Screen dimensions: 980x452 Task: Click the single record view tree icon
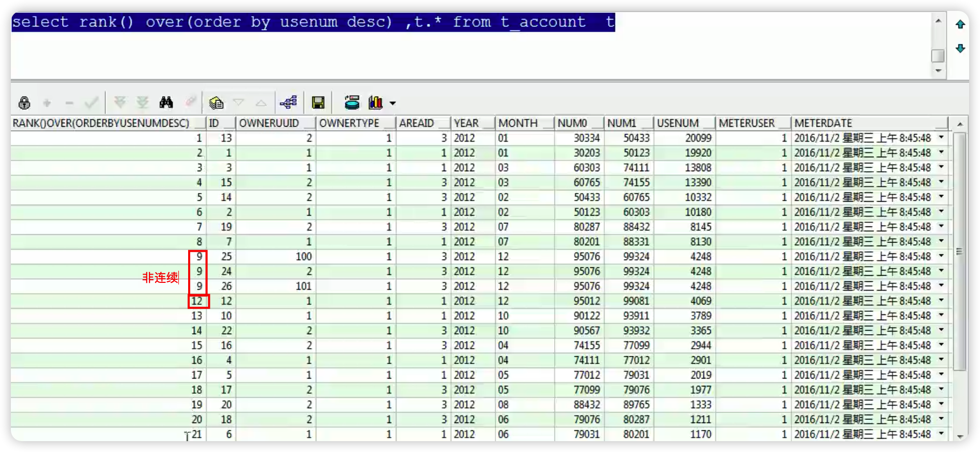click(x=288, y=102)
